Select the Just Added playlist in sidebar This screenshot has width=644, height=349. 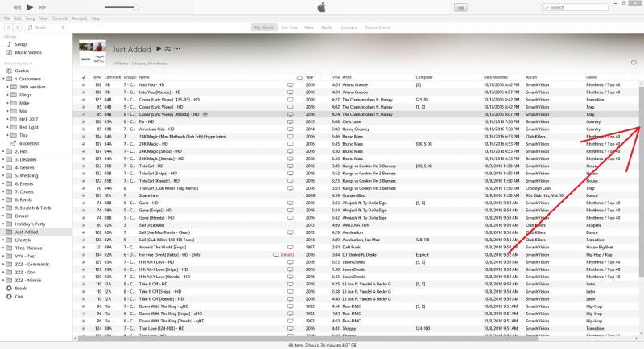click(x=27, y=232)
